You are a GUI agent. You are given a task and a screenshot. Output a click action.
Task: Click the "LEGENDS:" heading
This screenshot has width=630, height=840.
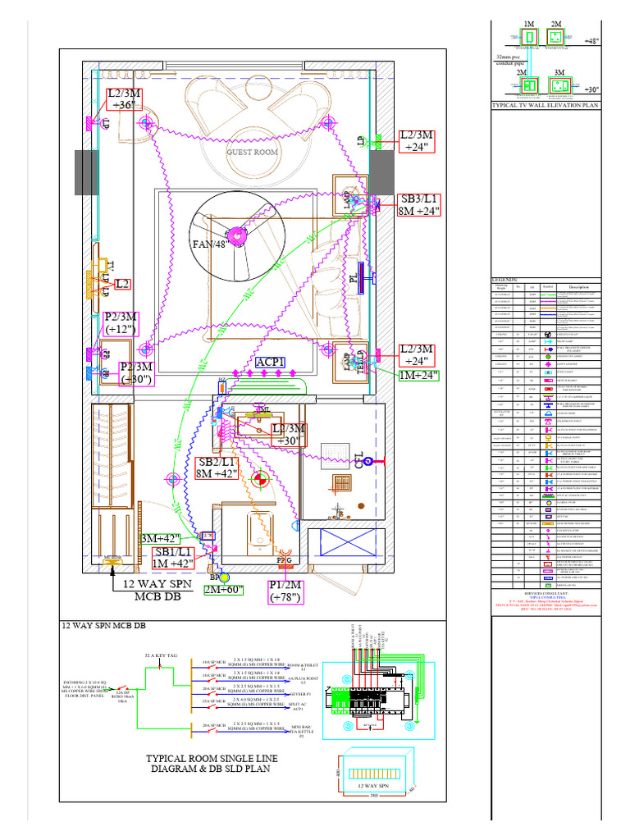(x=504, y=280)
